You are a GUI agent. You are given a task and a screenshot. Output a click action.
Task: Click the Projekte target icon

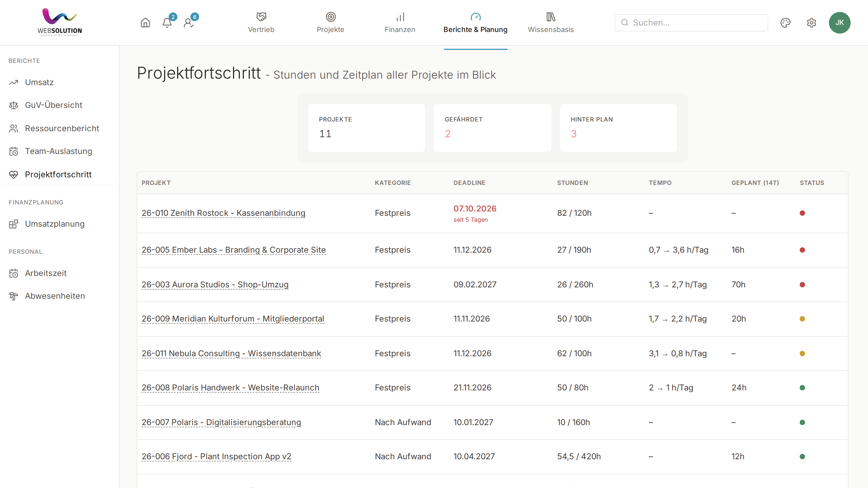[331, 17]
